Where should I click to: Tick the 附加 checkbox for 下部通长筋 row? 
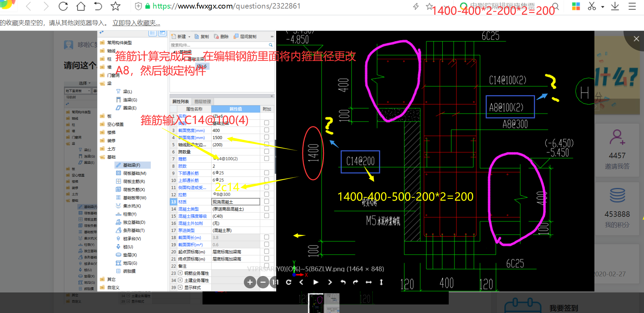[x=267, y=173]
